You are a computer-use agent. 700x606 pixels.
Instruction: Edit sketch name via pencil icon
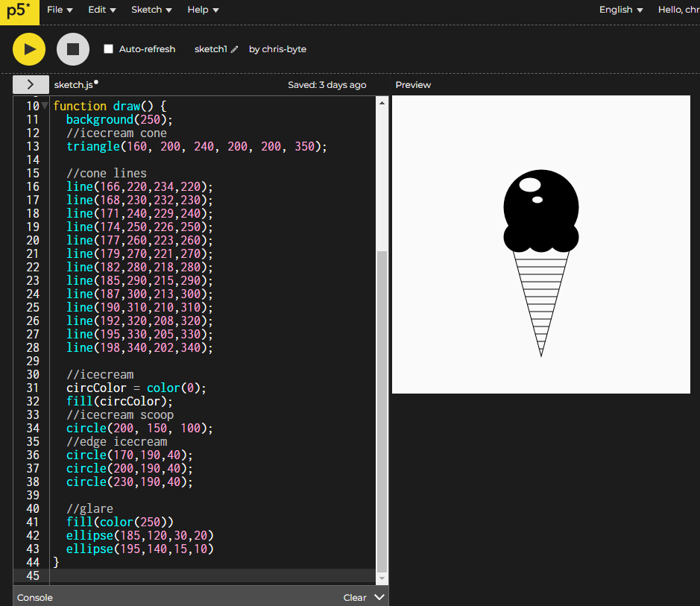coord(234,49)
